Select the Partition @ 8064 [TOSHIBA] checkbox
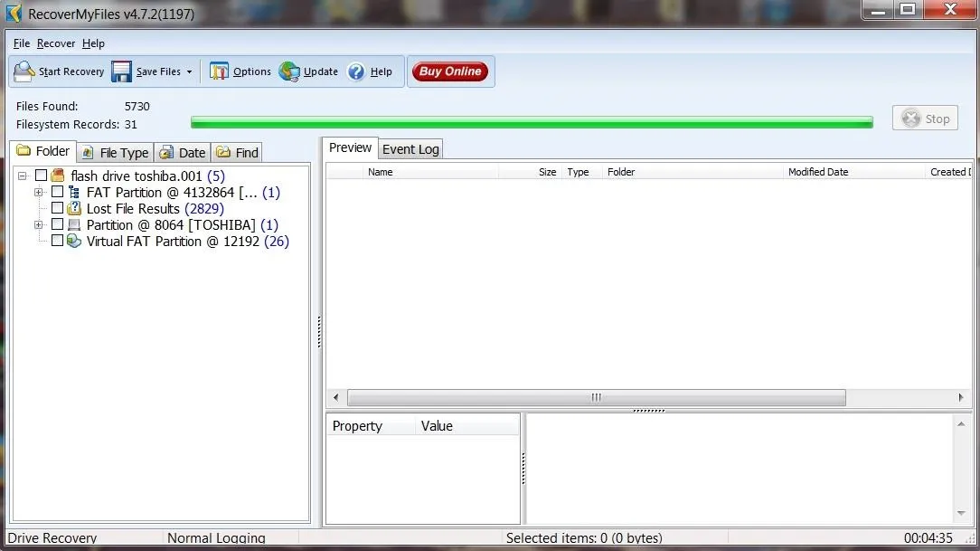Viewport: 980px width, 551px height. (x=58, y=223)
